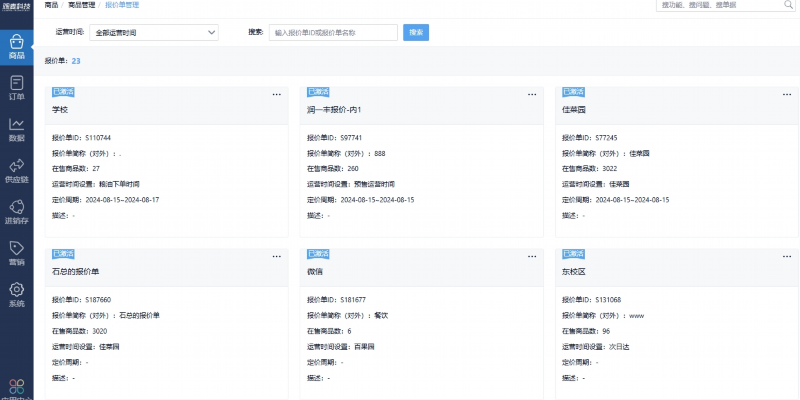This screenshot has height=400, width=800.
Task: Click the quotation ID or name search field
Action: click(333, 32)
